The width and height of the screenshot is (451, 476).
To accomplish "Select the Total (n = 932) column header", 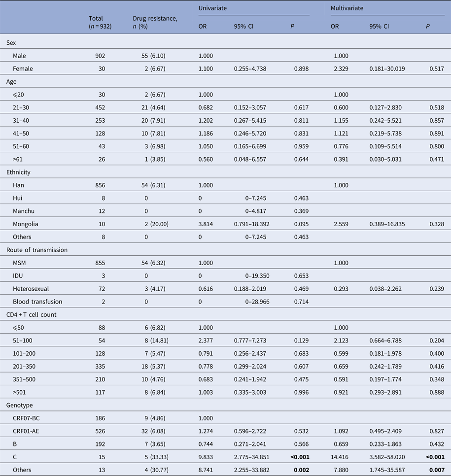I will [98, 22].
